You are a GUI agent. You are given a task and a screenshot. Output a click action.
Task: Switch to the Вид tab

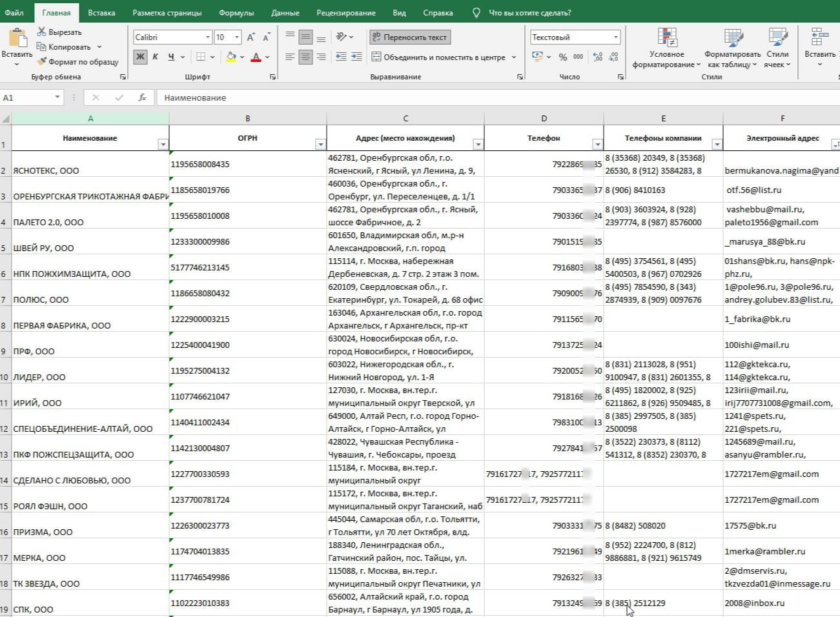(x=399, y=12)
